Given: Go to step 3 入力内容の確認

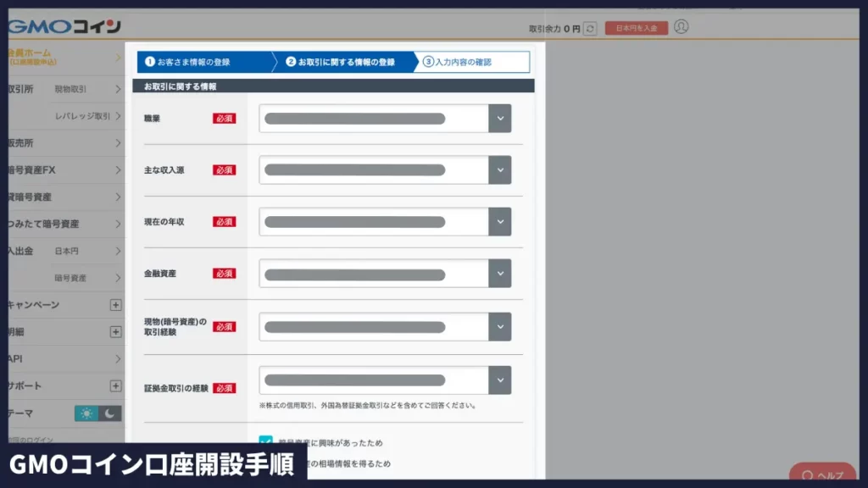Looking at the screenshot, I should click(472, 62).
